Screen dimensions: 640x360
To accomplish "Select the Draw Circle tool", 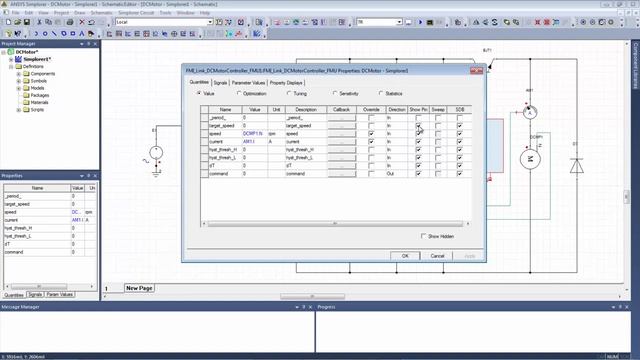I will click(x=45, y=33).
